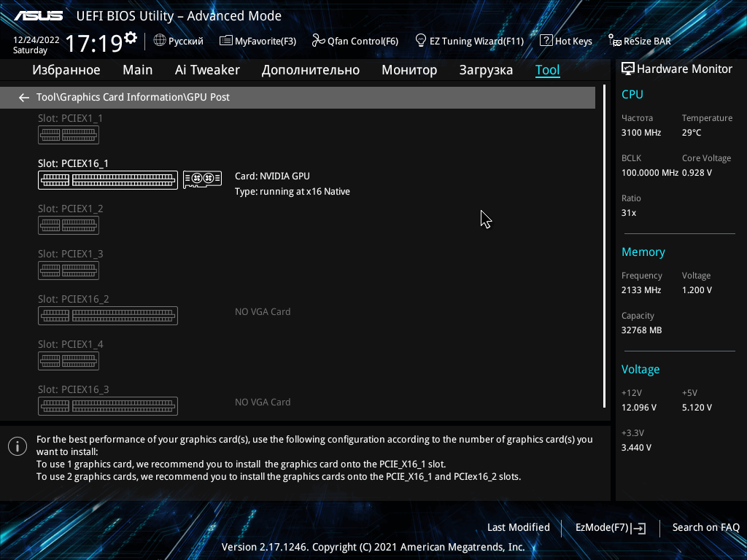The image size is (747, 560).
Task: Select the PCIEX16_2 slot graphic
Action: (108, 316)
